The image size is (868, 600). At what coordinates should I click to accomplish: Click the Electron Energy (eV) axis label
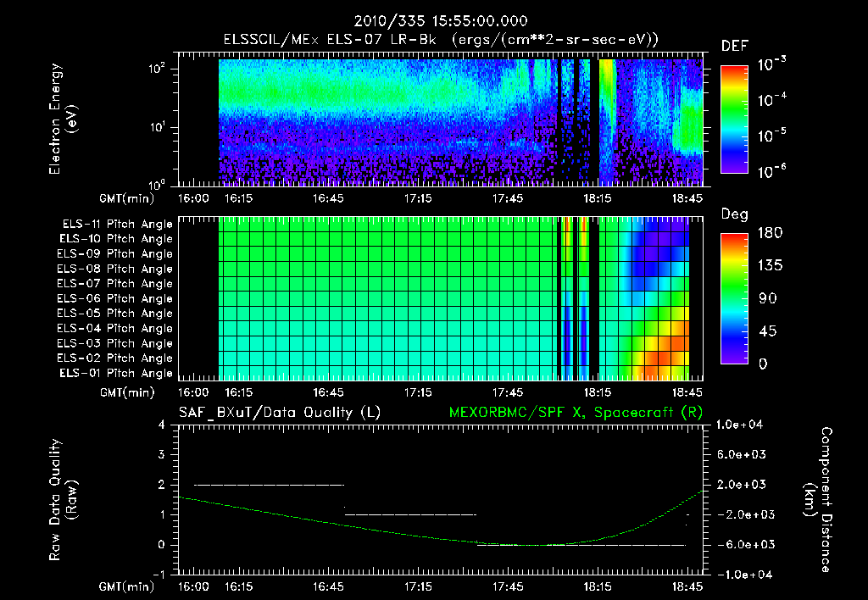pos(63,119)
